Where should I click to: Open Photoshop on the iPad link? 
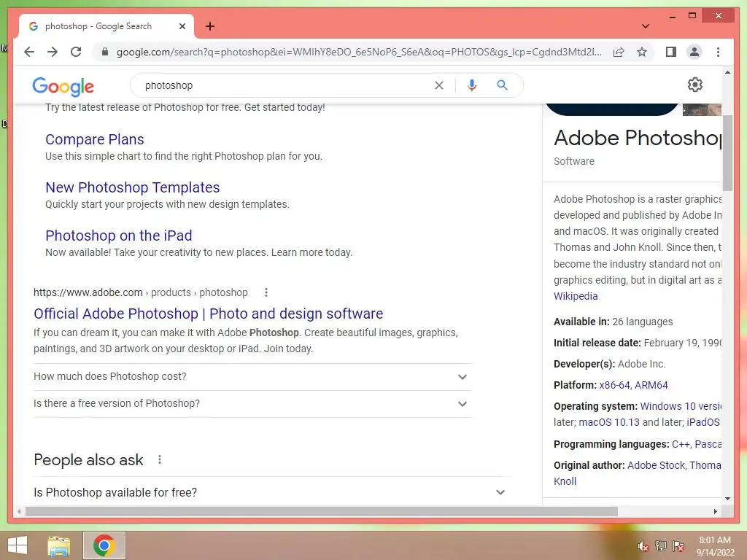119,236
